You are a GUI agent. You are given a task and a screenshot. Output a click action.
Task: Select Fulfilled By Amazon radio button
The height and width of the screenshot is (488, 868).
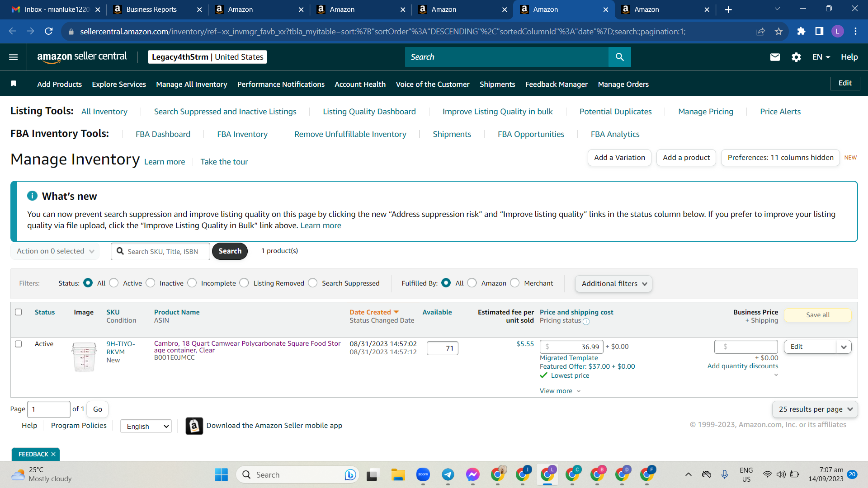tap(472, 283)
